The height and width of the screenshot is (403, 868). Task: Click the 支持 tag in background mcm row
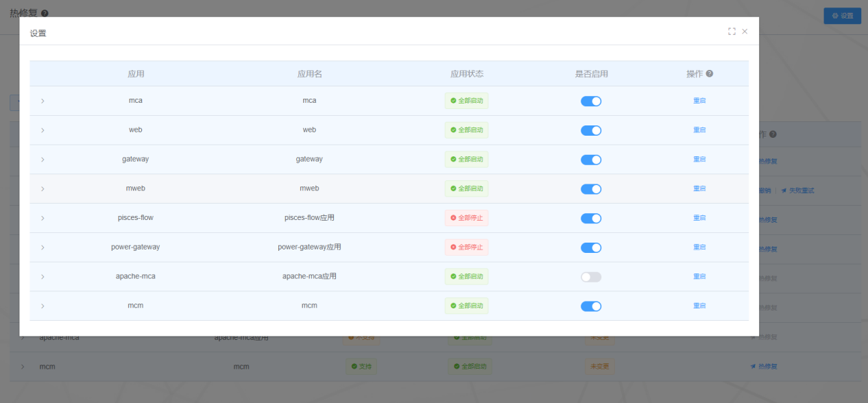pyautogui.click(x=361, y=367)
